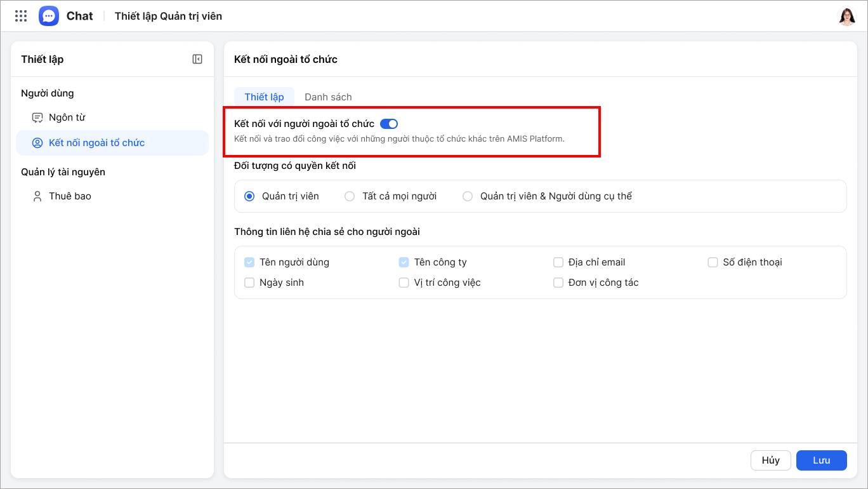Click the Ngôn từ chat icon

point(37,117)
